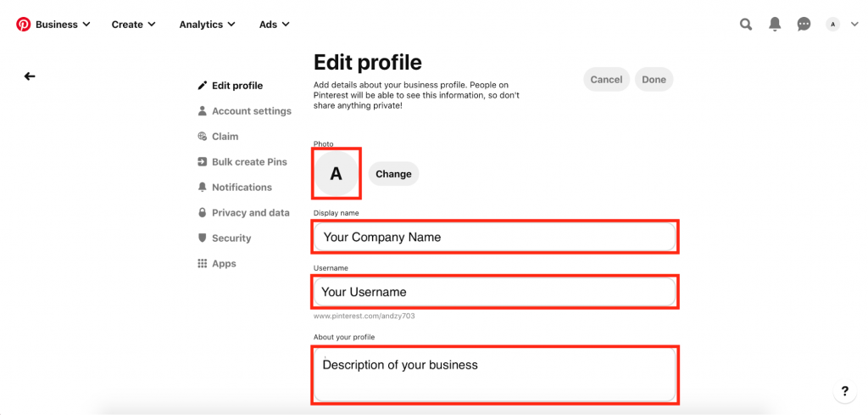Go to Account settings section
868x415 pixels.
[x=251, y=111]
